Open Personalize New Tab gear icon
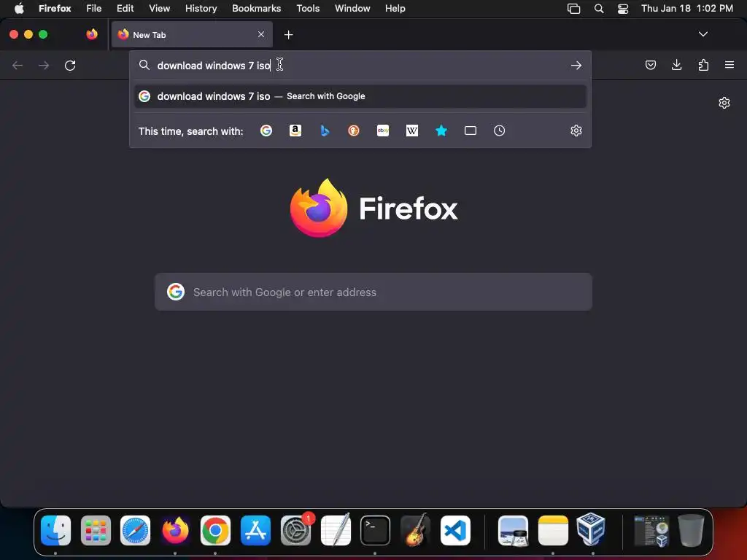 pyautogui.click(x=724, y=103)
